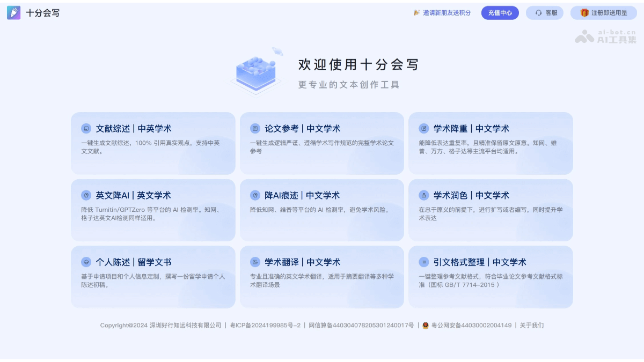Open the 论文参考 | 中文学术 card
The height and width of the screenshot is (362, 644).
point(322,143)
